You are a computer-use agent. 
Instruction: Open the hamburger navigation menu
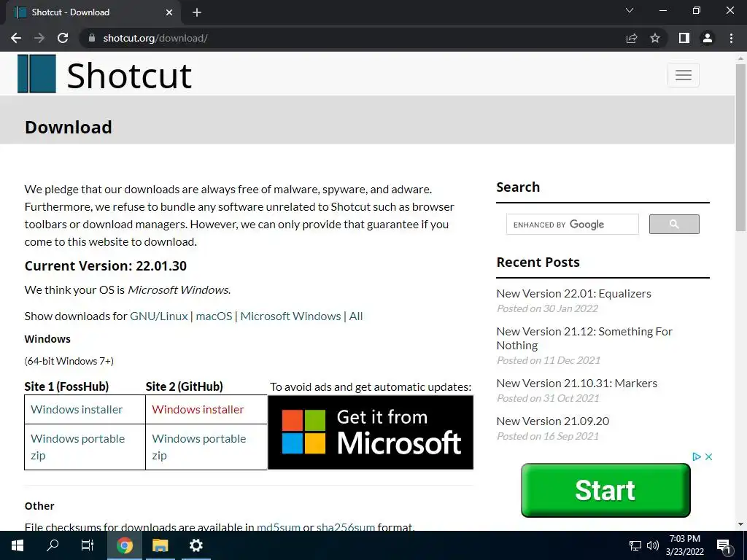(x=683, y=75)
